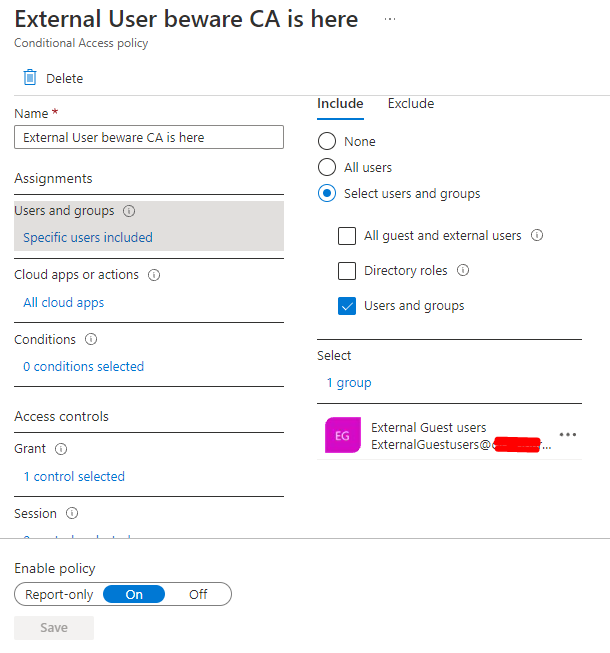Click info icon beside Grant
The height and width of the screenshot is (653, 610).
(x=62, y=450)
